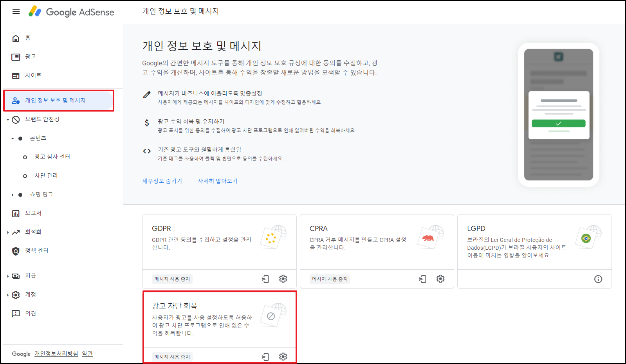Select 개인 정보 보호 및 메시지 menu item
The width and height of the screenshot is (626, 364).
coord(59,101)
